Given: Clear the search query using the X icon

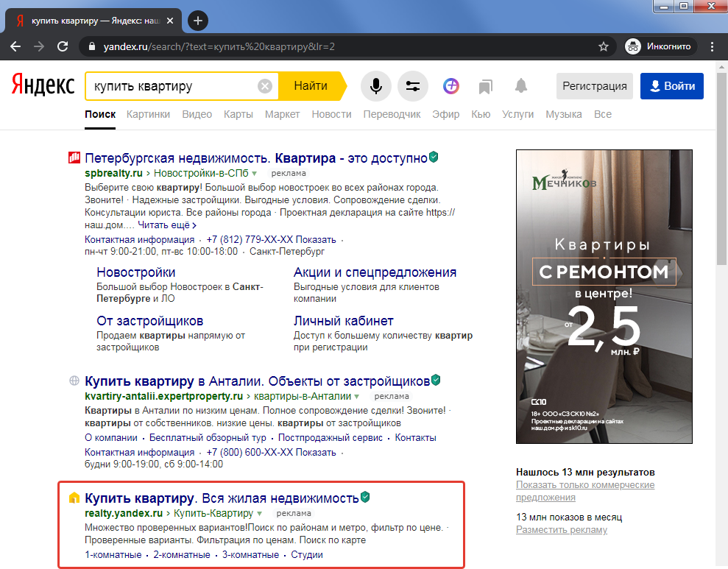Looking at the screenshot, I should point(265,85).
